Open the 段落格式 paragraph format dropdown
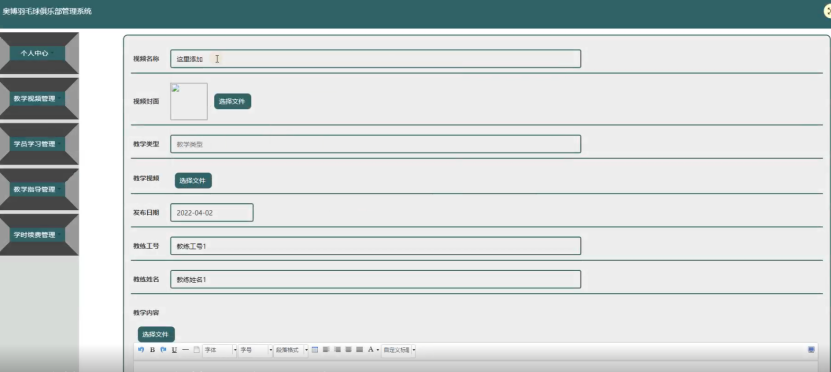Screen dimensions: 831x372 tap(291, 350)
